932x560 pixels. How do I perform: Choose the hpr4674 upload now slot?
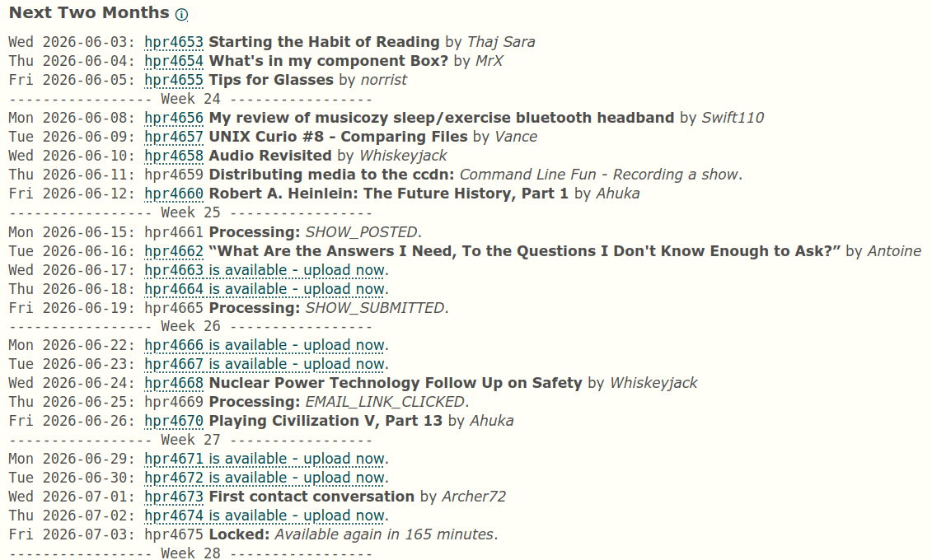point(265,516)
